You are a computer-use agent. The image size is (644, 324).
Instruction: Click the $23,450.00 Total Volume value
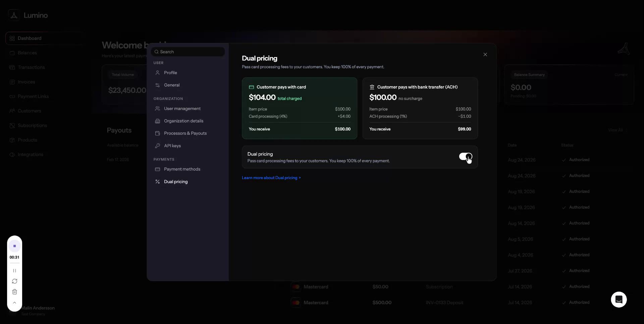[127, 90]
